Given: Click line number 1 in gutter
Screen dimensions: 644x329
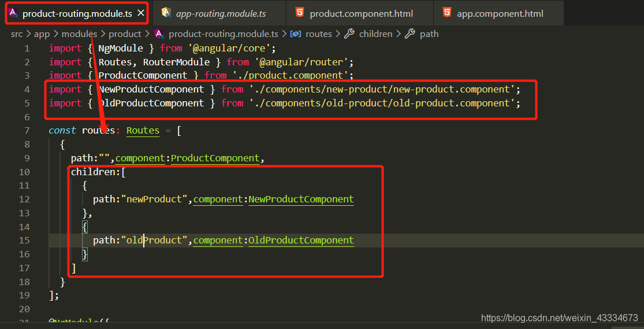Looking at the screenshot, I should pos(27,49).
